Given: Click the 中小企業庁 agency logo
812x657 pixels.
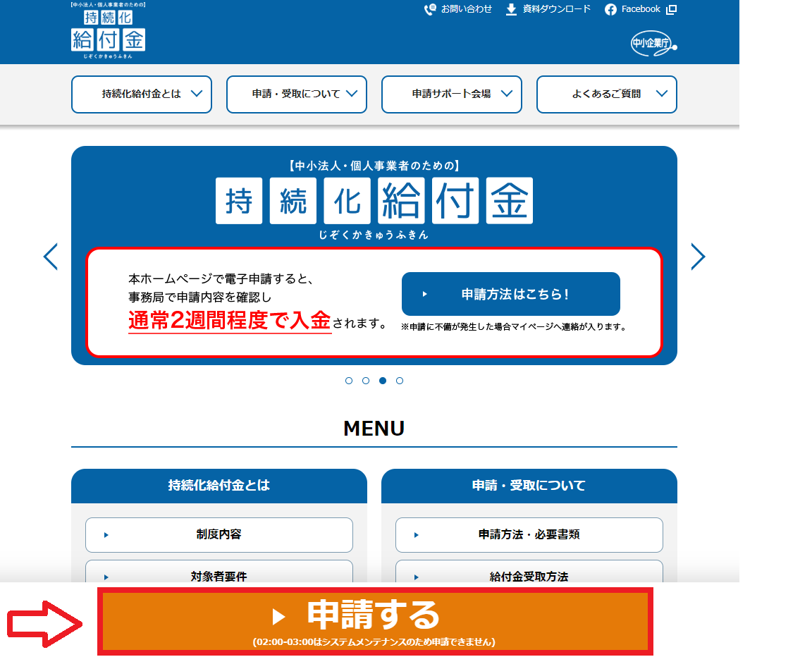Looking at the screenshot, I should pyautogui.click(x=653, y=44).
